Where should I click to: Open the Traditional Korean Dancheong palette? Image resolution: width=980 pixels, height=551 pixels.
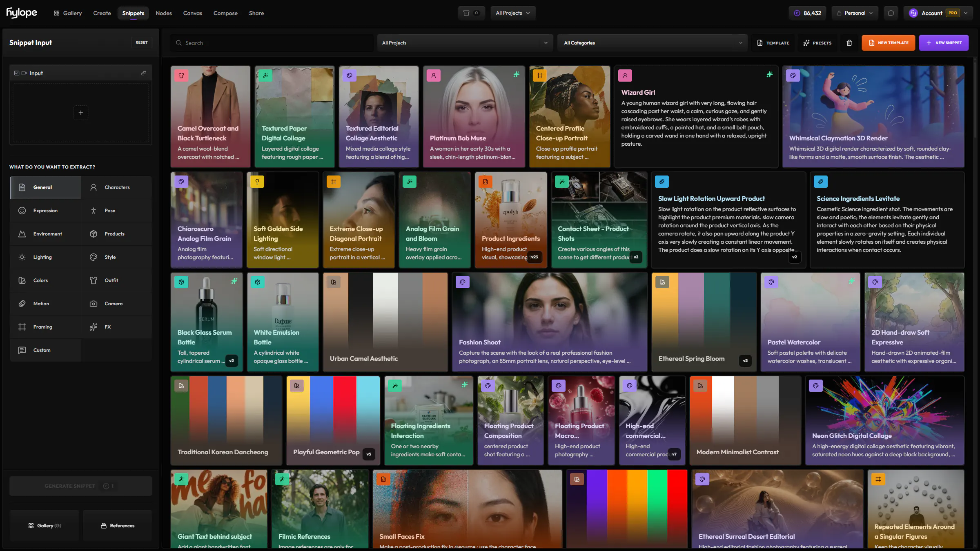coord(226,420)
